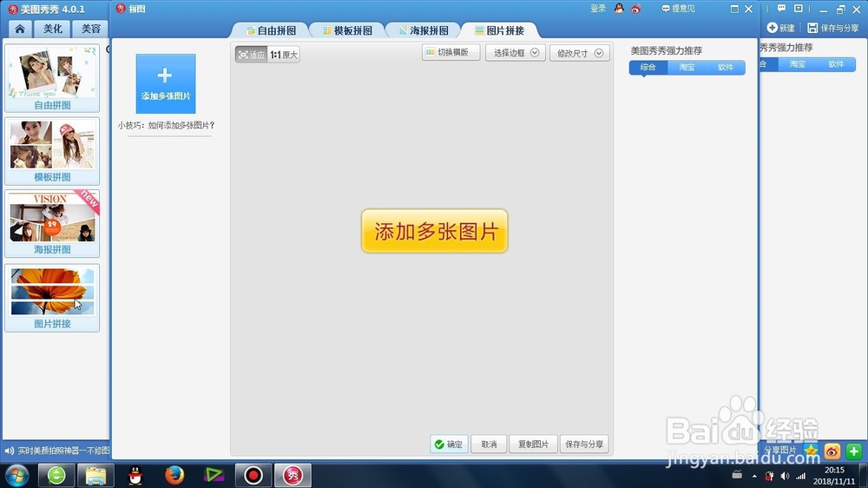This screenshot has width=868, height=488.
Task: Select 淘宝 tab in 拼图 recommendation panel
Action: click(687, 67)
